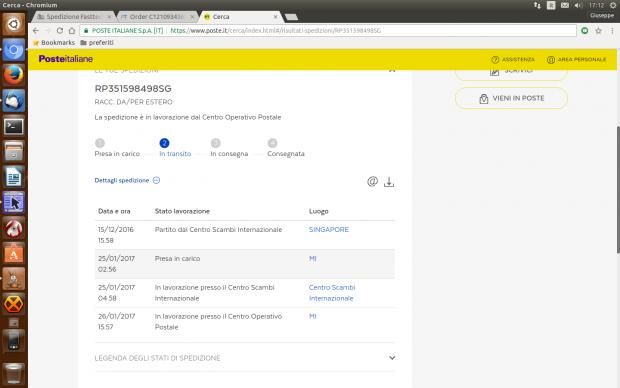The height and width of the screenshot is (388, 620).
Task: Launch Firefox from the dock
Action: click(13, 75)
